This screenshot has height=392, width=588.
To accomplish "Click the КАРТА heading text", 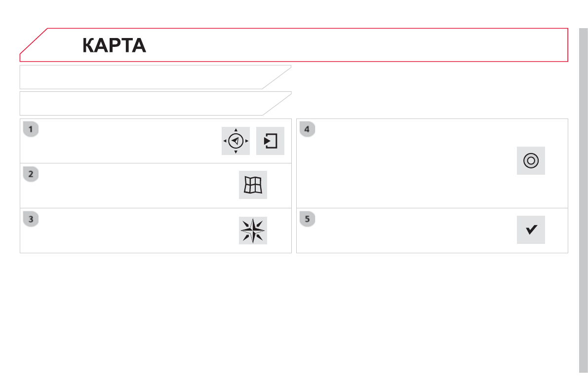I will point(114,45).
